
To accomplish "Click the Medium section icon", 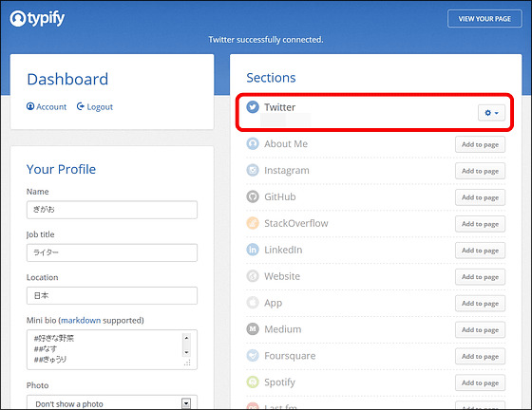I will (253, 329).
